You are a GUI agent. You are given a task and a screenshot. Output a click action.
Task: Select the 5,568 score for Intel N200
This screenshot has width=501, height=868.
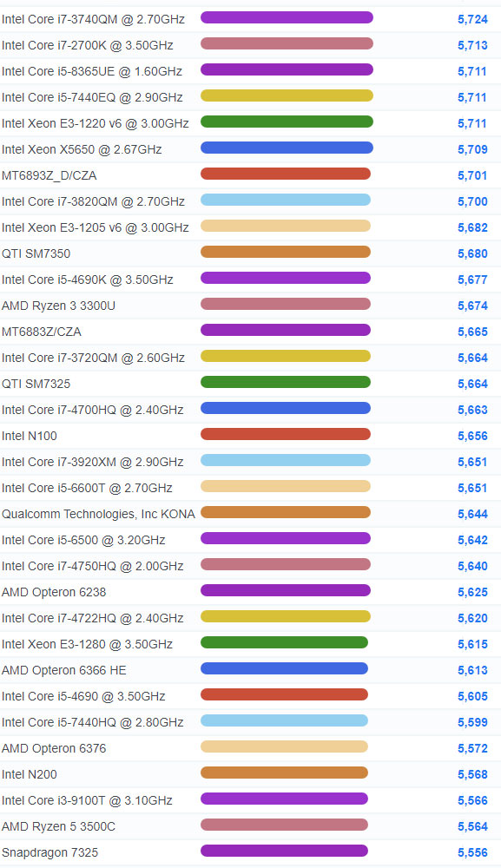coord(472,774)
